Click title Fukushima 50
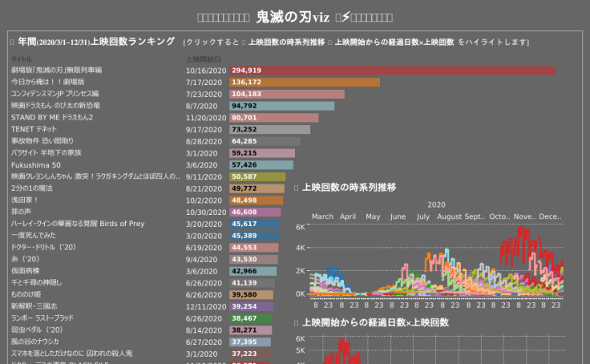Screen dimensions: 590x364 tap(36, 165)
